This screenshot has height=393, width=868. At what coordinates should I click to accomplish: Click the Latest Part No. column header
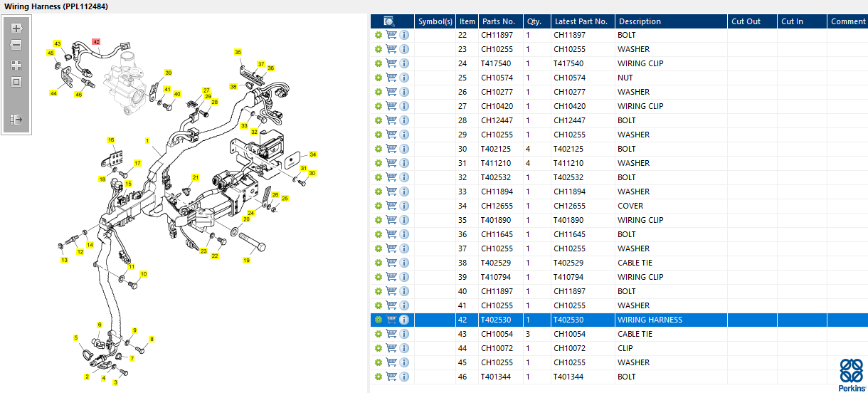tap(582, 21)
